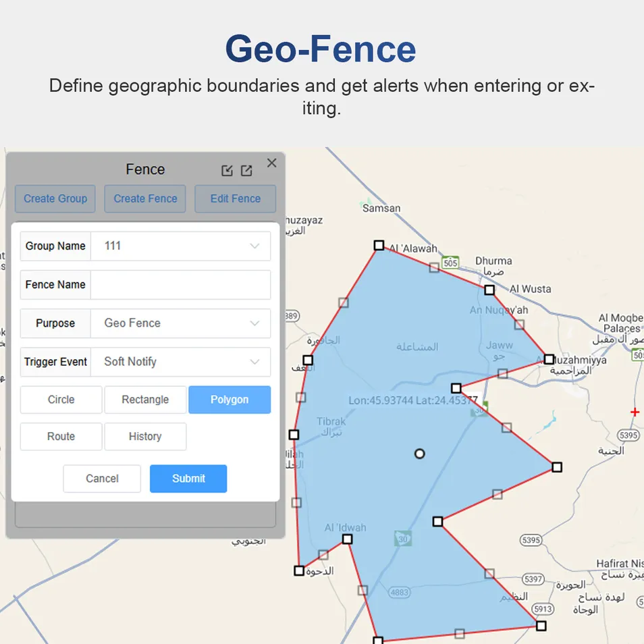Open the Purpose selector showing Geo Fence
Viewport: 644px width, 644px height.
coord(180,323)
